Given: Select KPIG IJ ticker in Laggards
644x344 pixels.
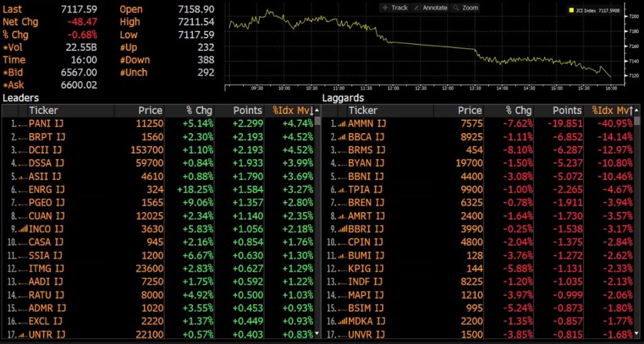Looking at the screenshot, I should [365, 268].
